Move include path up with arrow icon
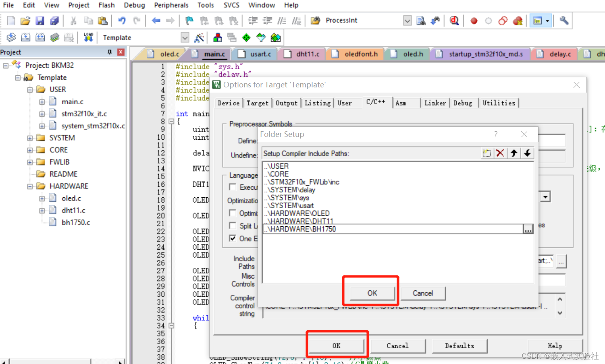The height and width of the screenshot is (364, 605). click(x=514, y=153)
